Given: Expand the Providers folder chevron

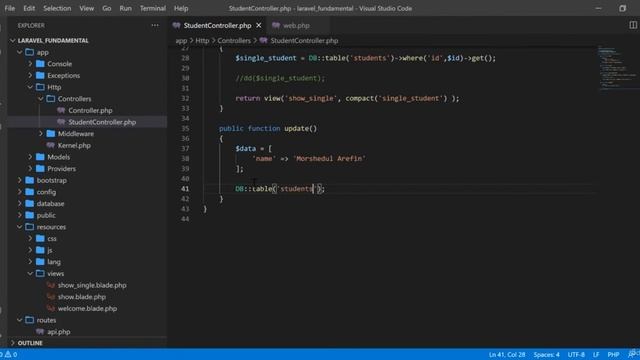Looking at the screenshot, I should point(30,169).
